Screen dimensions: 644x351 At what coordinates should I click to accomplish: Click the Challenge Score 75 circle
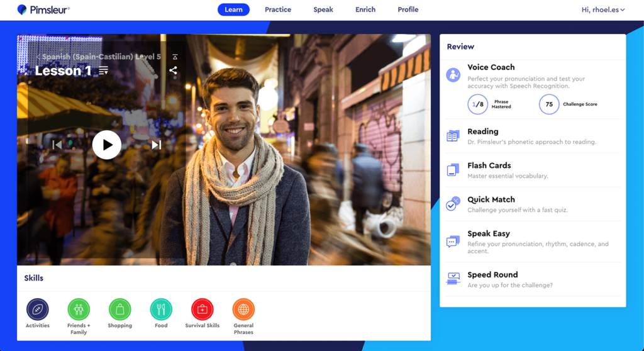(x=549, y=104)
